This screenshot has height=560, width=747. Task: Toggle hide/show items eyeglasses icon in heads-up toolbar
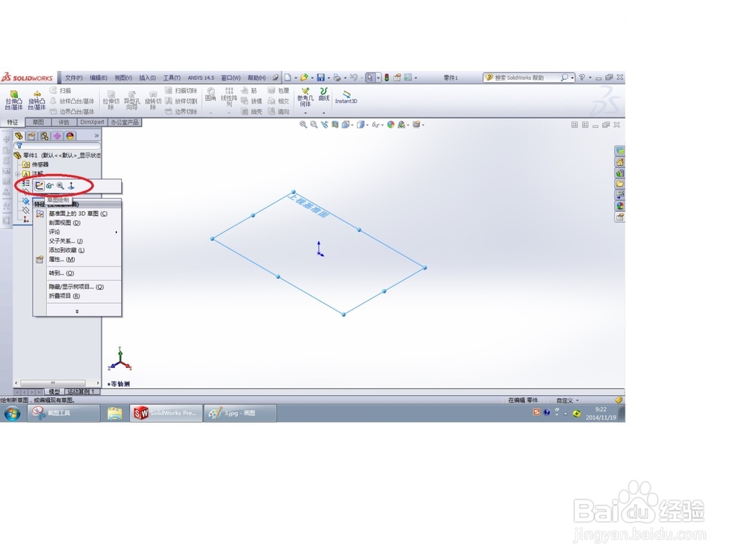tap(376, 125)
